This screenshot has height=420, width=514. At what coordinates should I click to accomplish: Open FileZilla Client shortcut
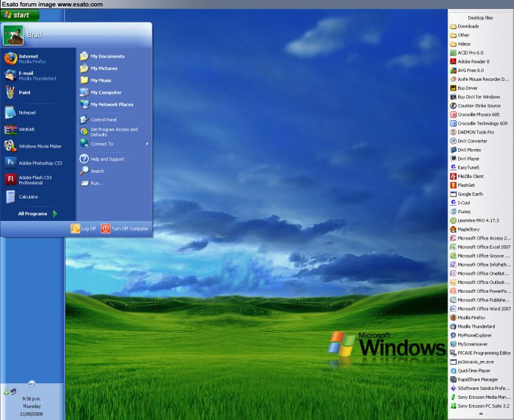467,176
